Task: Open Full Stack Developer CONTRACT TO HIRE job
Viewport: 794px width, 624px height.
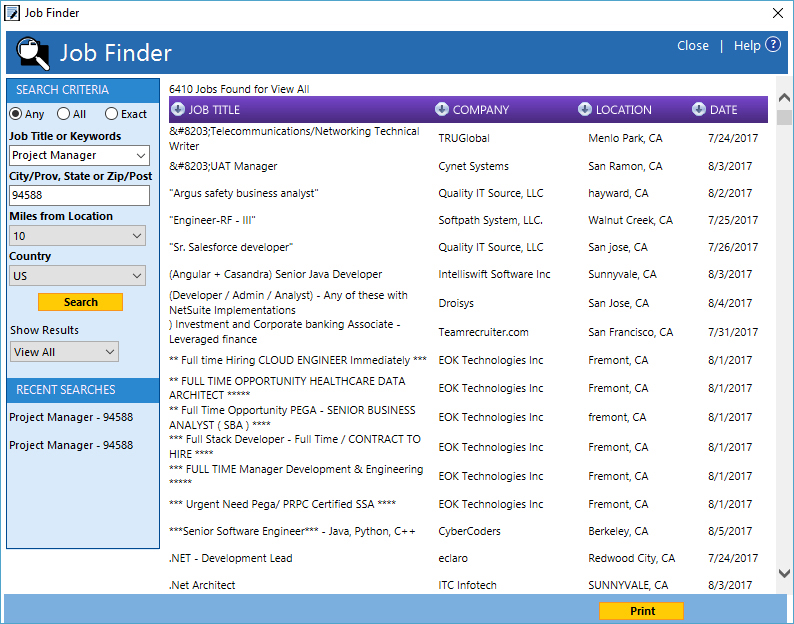Action: point(295,447)
